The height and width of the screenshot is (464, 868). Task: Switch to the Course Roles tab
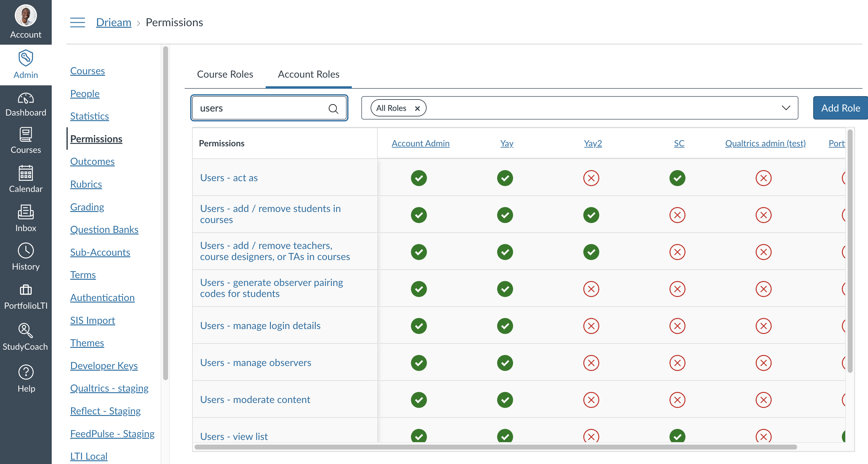[x=225, y=74]
